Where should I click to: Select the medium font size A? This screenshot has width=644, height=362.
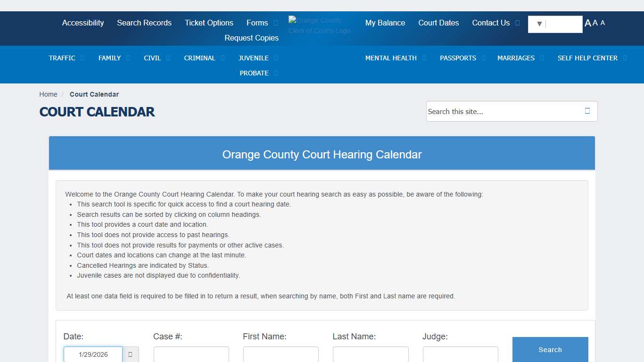[x=595, y=23]
